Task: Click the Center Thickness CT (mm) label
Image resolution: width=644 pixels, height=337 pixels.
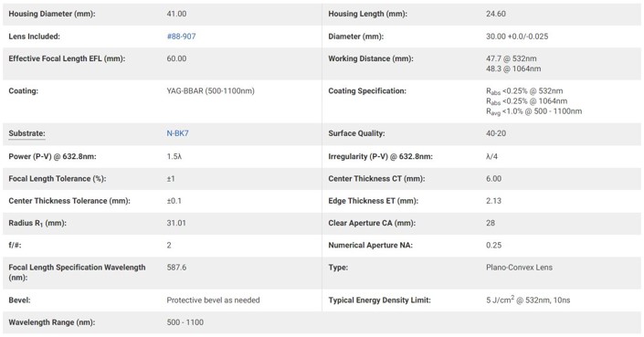Action: (376, 179)
